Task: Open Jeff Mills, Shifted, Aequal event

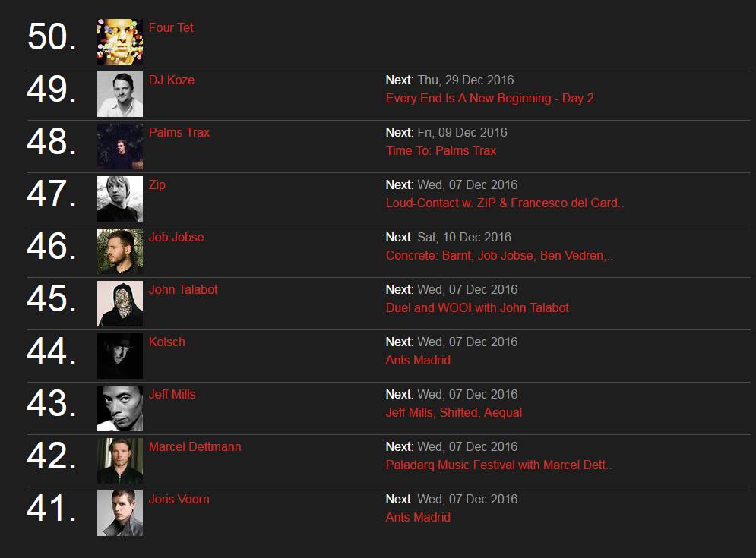Action: pyautogui.click(x=454, y=412)
